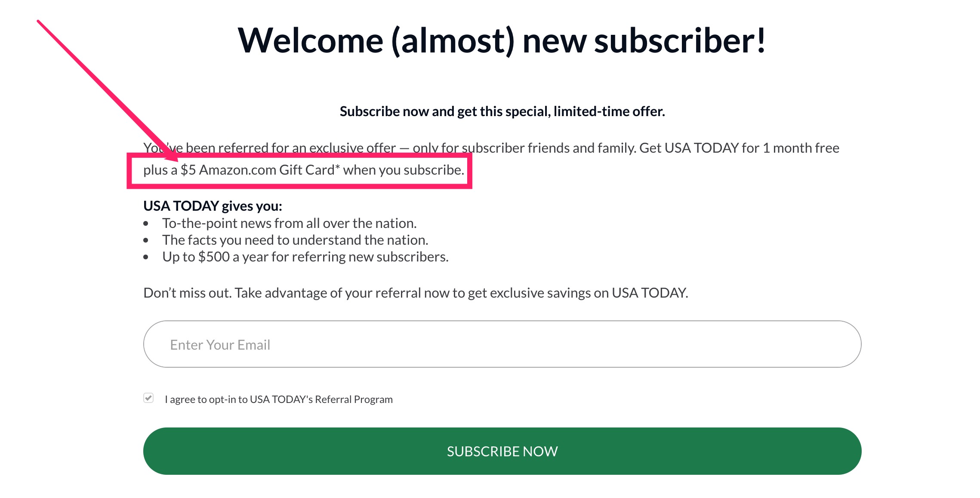Toggle the Referral Program opt-in checkbox
Image resolution: width=980 pixels, height=498 pixels.
click(148, 398)
